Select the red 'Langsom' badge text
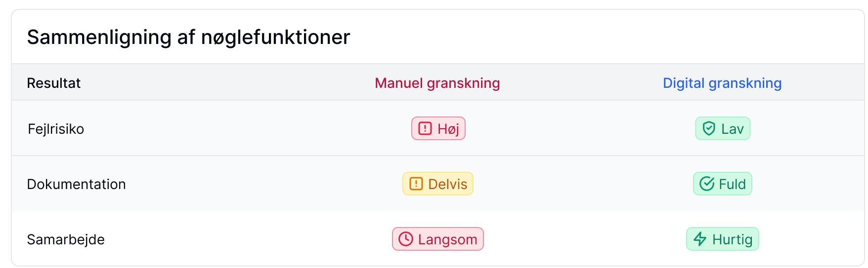The height and width of the screenshot is (268, 868). [x=447, y=240]
